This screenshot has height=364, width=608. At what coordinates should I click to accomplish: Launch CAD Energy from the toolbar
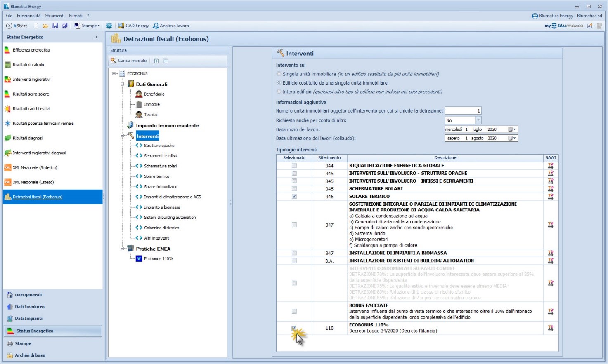pyautogui.click(x=133, y=26)
